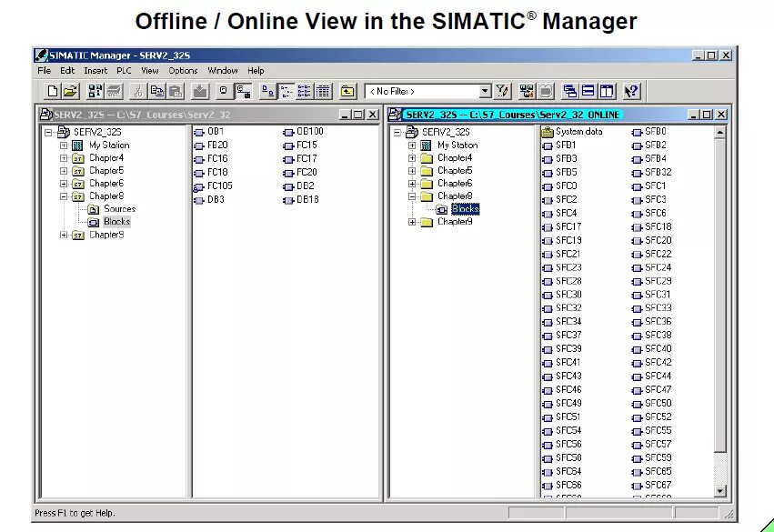Collapse SERV2_32S root in offline window

tap(48, 132)
